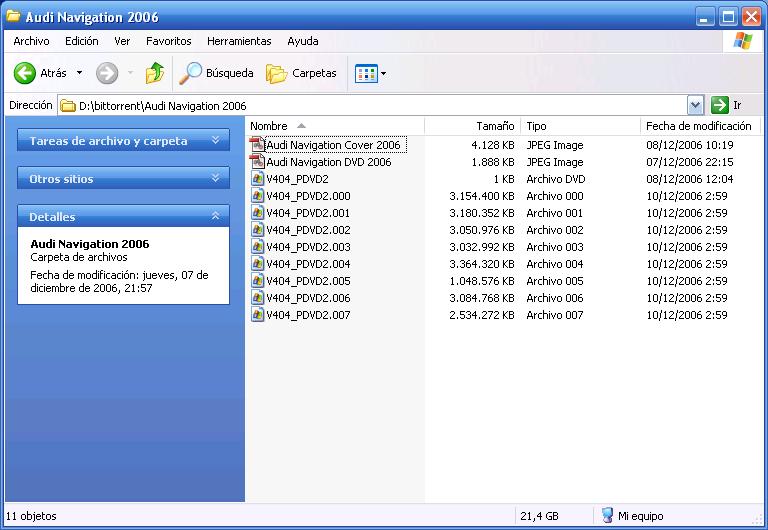Click the 4.128 KB size cell
Viewport: 768px width, 530px height.
493,145
